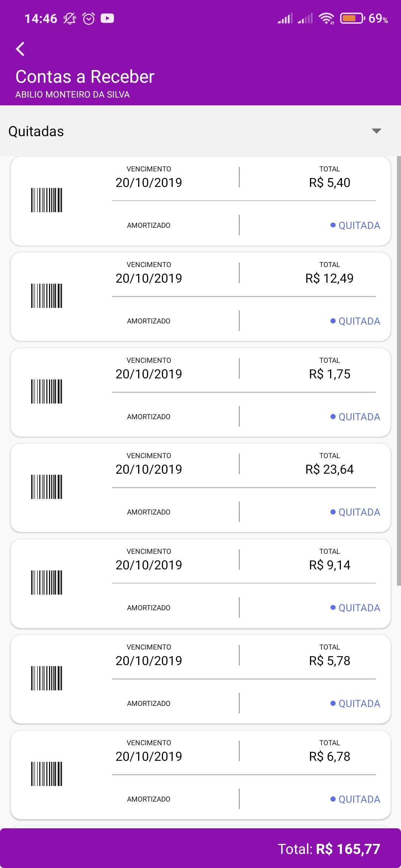Screen dimensions: 401x868
Task: Tap the back arrow in header
Action: [20, 49]
